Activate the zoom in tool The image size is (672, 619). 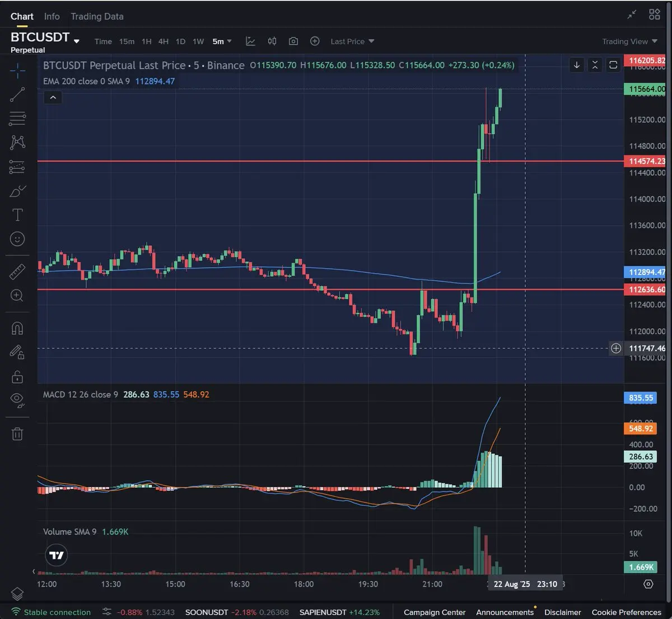coord(17,296)
